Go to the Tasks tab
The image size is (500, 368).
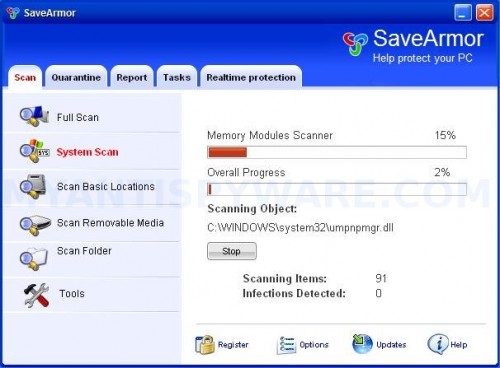click(x=177, y=77)
